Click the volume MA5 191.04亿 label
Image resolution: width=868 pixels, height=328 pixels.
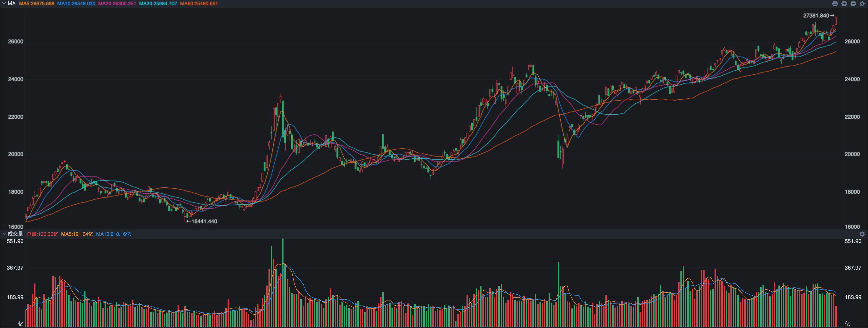(x=77, y=234)
